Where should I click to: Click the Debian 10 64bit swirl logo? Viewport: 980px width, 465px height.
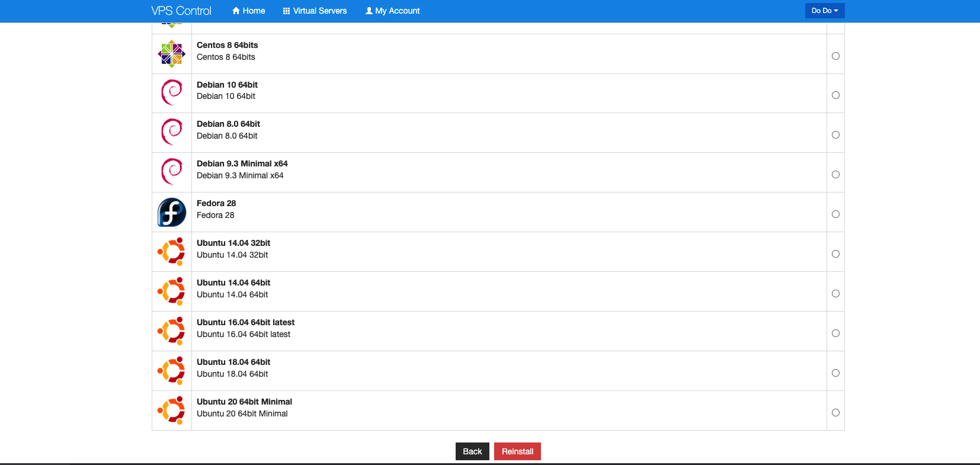172,93
